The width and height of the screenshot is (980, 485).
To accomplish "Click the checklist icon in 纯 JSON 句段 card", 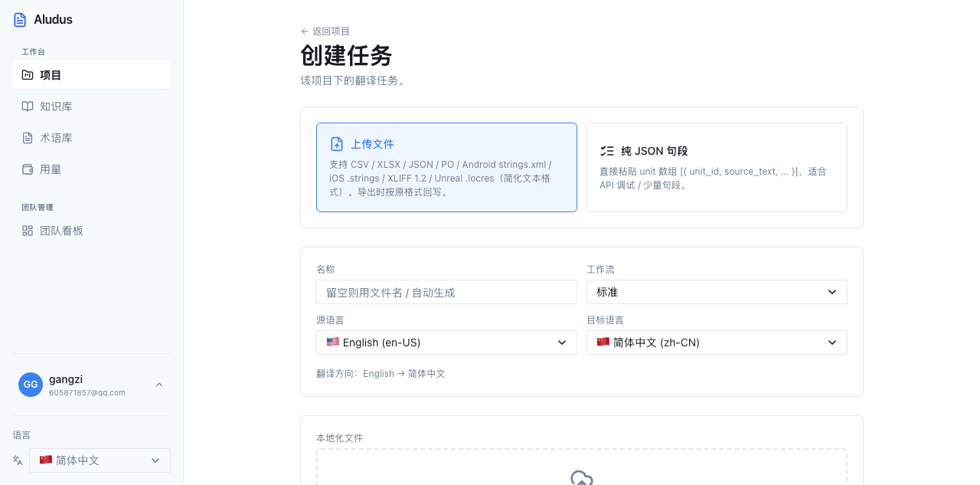I will click(x=607, y=151).
